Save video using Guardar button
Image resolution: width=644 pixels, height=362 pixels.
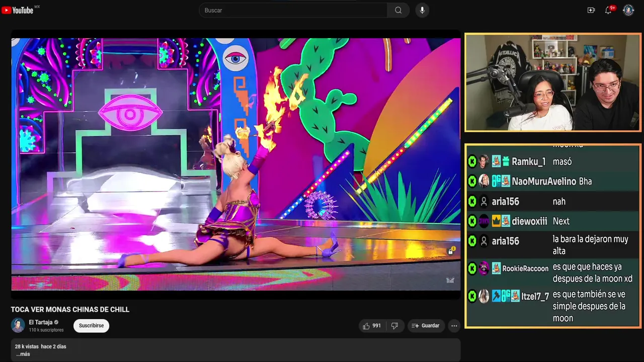tap(426, 326)
